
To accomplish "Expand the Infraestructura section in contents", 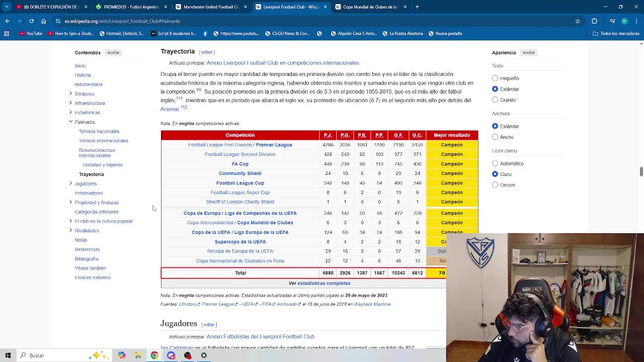I will point(70,103).
